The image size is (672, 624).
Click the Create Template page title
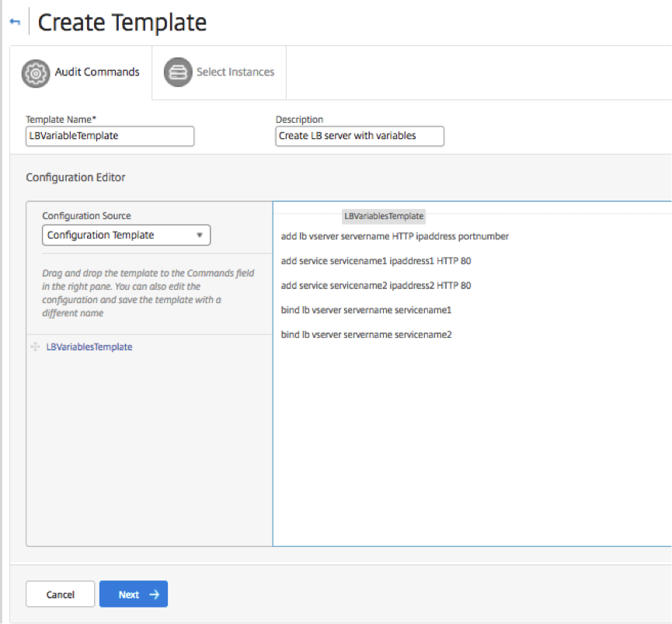click(122, 23)
